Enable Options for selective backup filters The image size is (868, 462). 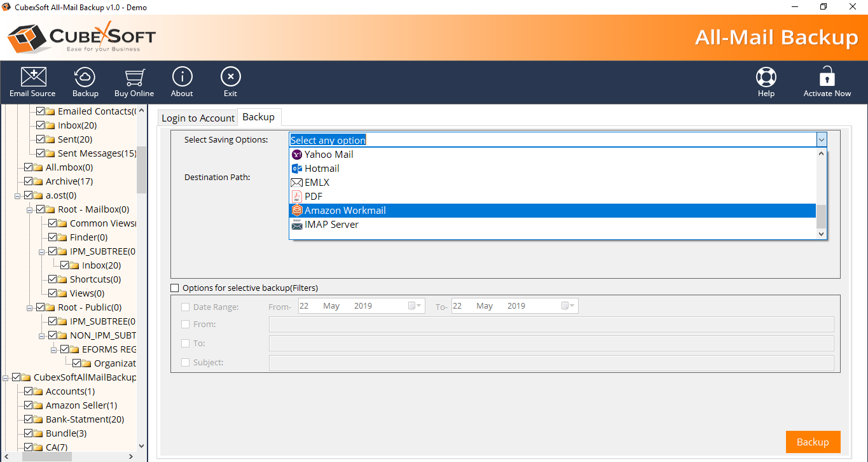pyautogui.click(x=175, y=288)
